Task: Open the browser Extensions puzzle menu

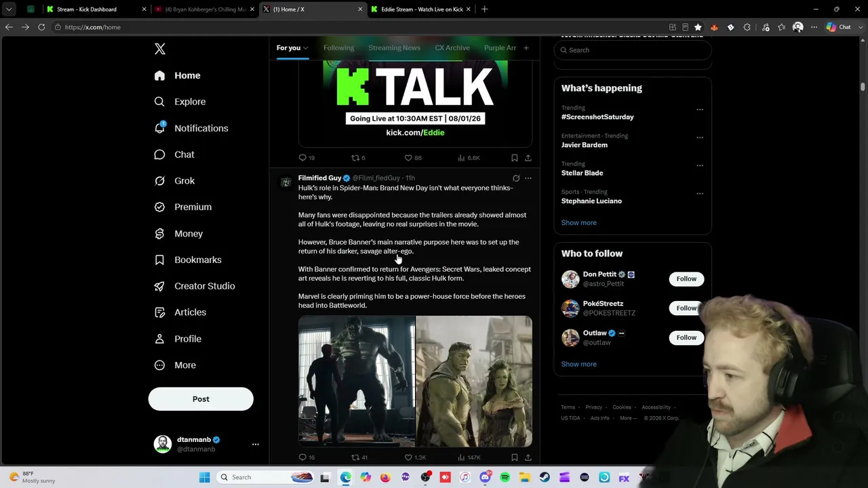Action: pyautogui.click(x=747, y=27)
